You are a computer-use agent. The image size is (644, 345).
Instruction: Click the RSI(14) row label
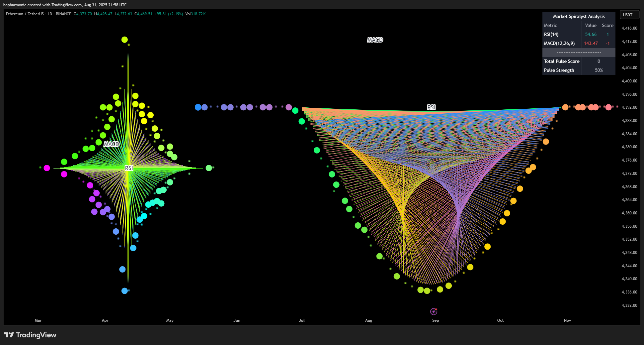[x=551, y=34]
